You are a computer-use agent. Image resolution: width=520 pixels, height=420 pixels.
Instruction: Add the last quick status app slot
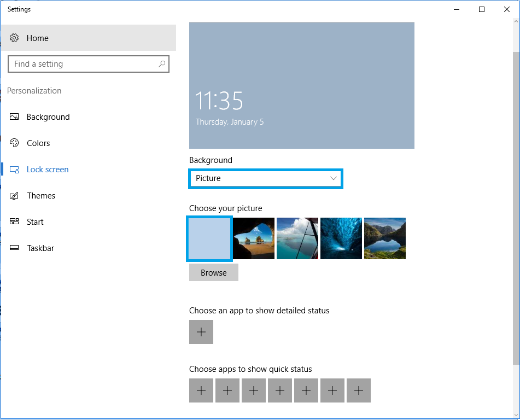click(358, 390)
